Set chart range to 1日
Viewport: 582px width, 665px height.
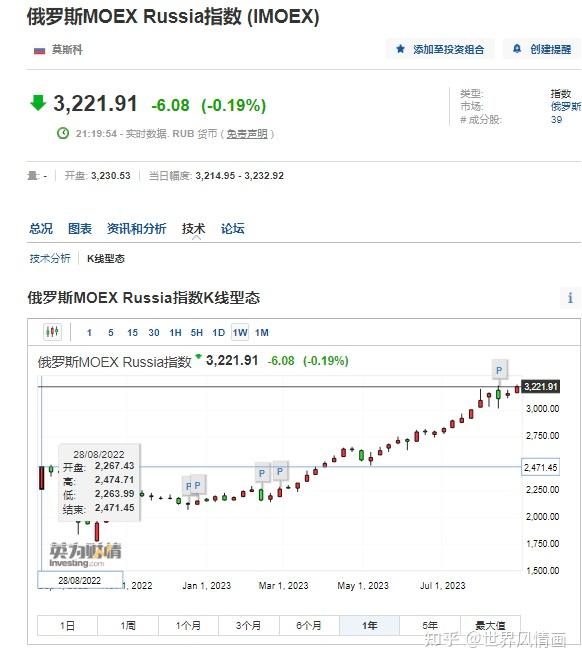click(x=67, y=626)
